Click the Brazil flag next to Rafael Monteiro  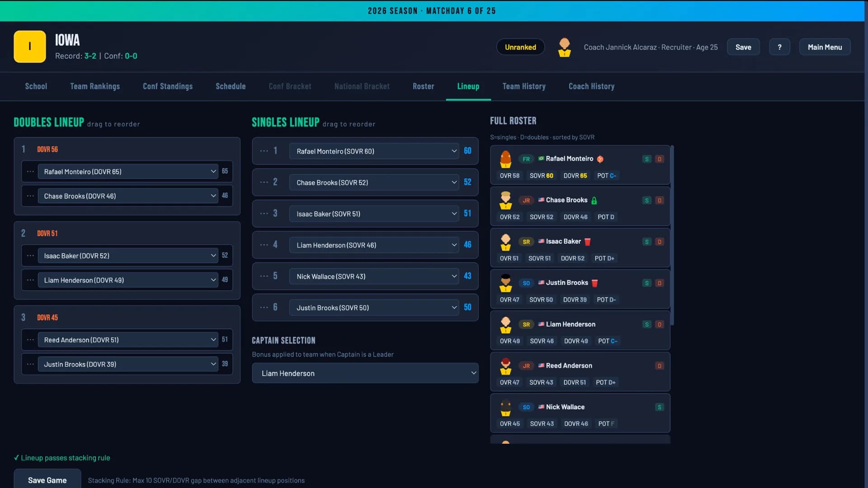541,159
